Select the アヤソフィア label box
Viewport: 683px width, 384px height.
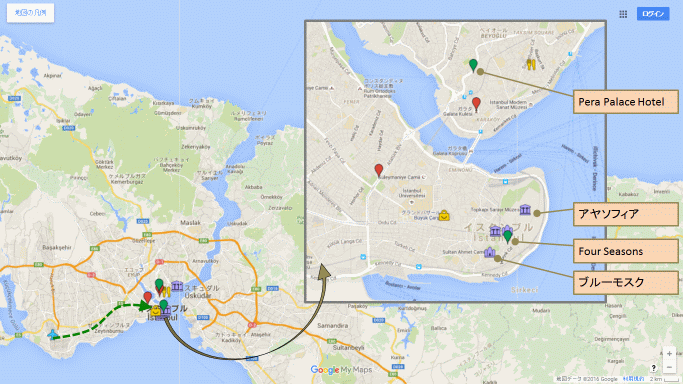[x=625, y=214]
